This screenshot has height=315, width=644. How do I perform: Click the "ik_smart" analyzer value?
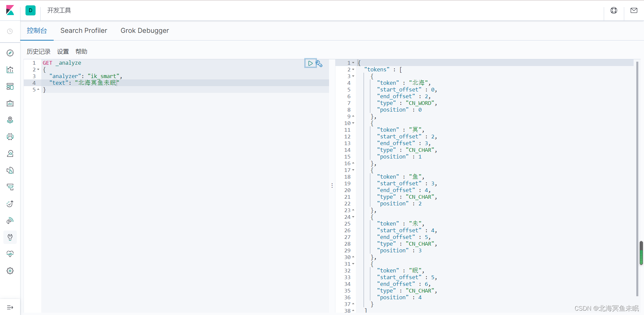pos(104,76)
